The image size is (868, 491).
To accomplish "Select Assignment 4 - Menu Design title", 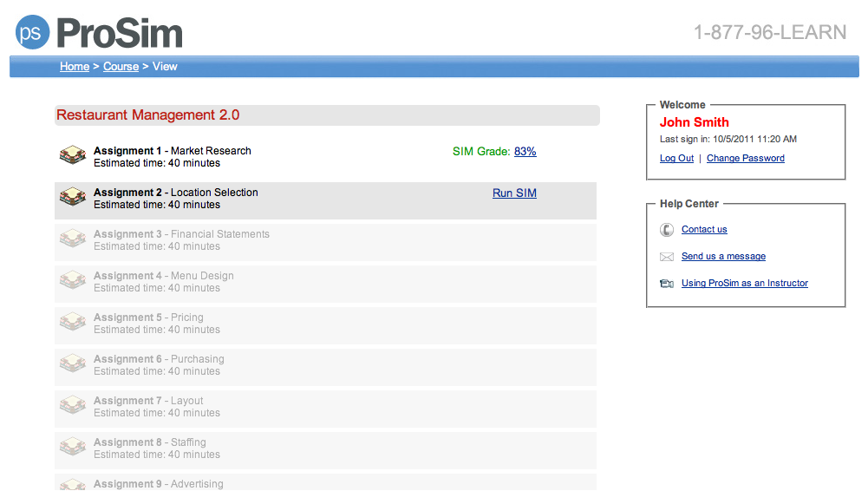I will point(163,276).
